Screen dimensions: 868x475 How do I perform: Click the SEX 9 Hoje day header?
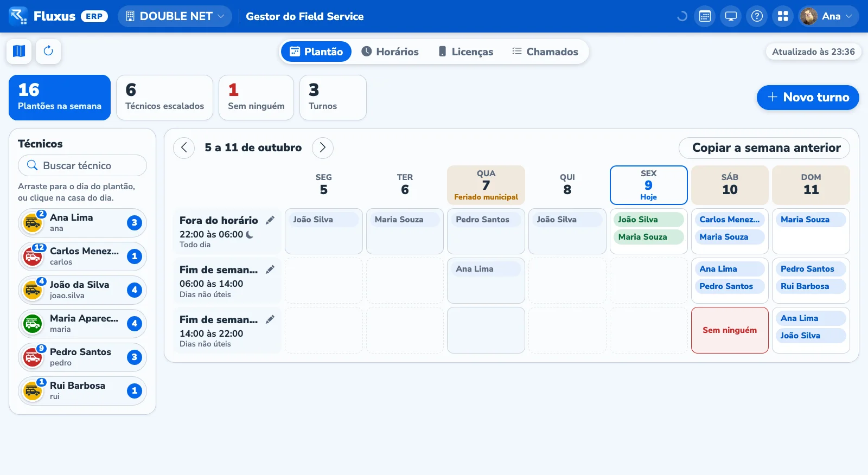649,185
